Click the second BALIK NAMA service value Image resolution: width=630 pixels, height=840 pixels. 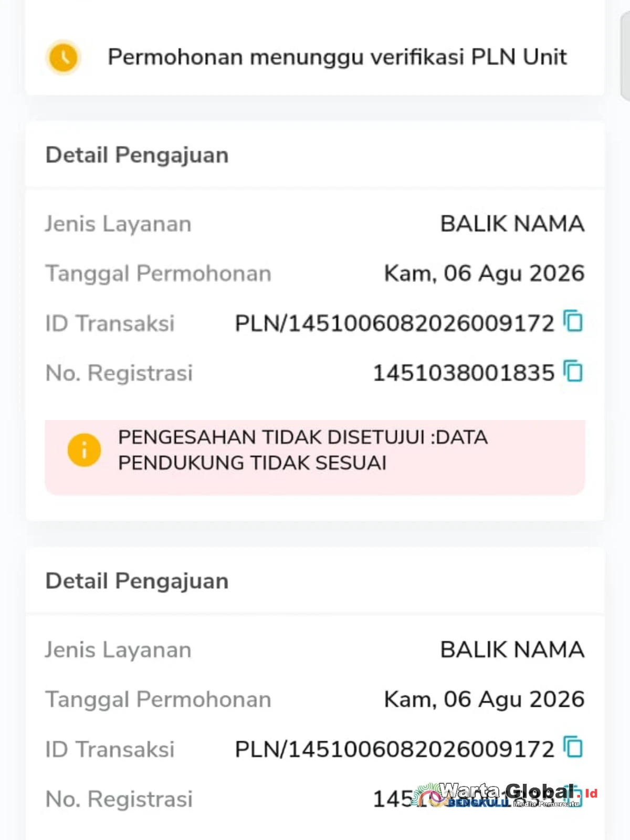[x=512, y=649]
